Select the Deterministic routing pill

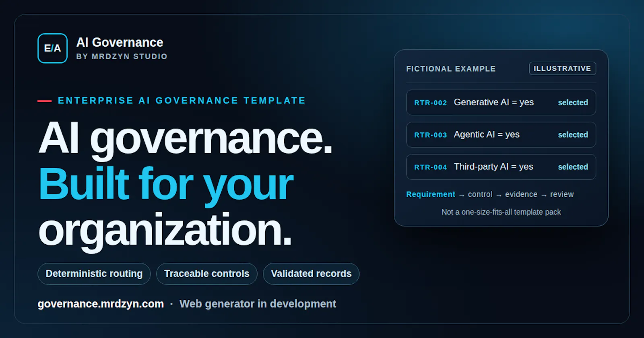coord(94,274)
